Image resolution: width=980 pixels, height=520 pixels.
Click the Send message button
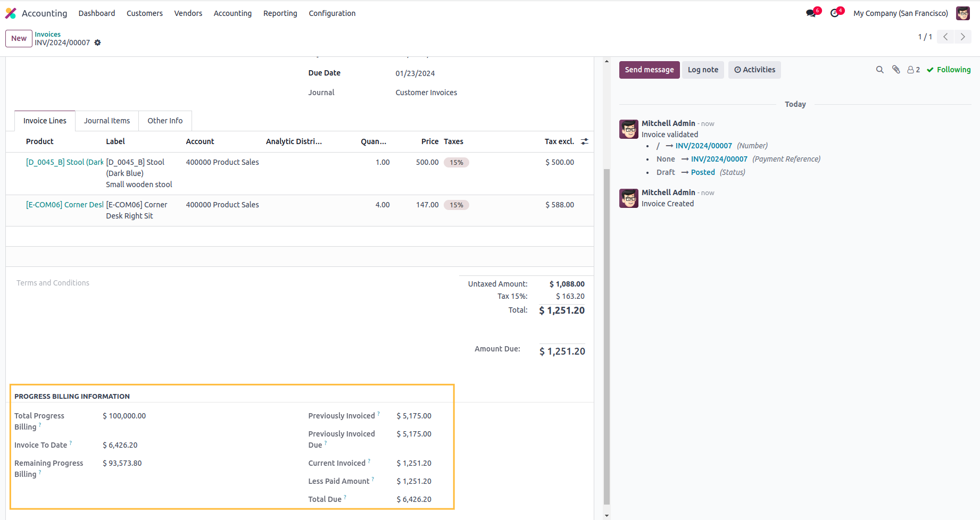(649, 70)
